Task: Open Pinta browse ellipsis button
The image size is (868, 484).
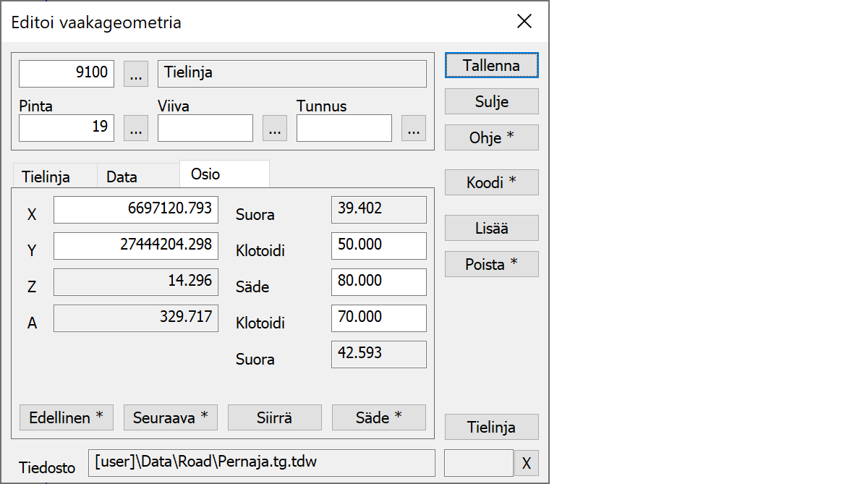Action: tap(136, 129)
